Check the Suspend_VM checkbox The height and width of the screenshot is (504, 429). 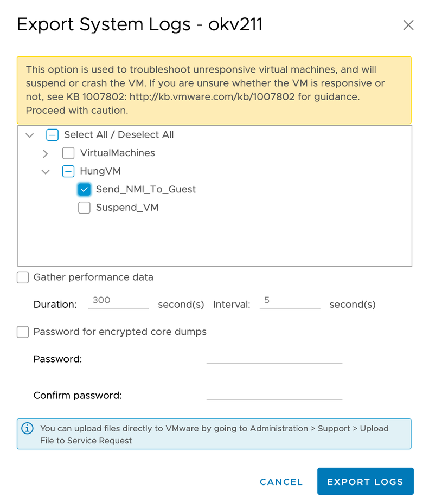point(84,208)
